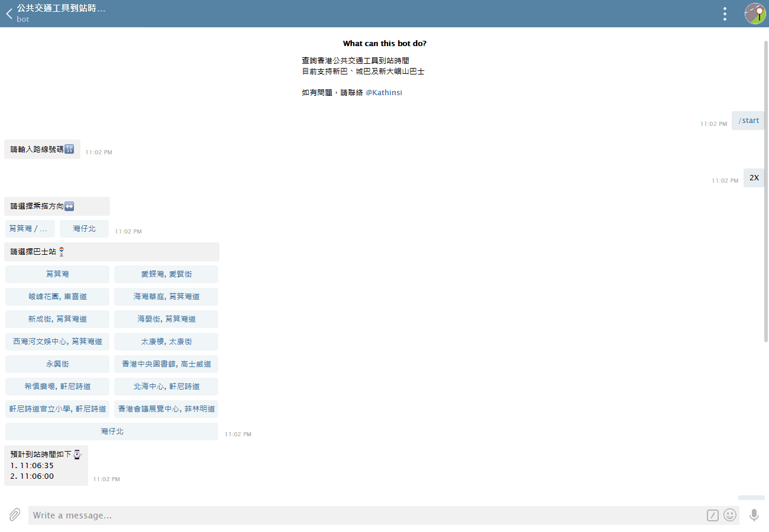769x532 pixels.
Task: Click the Write a message input field
Action: [237, 515]
